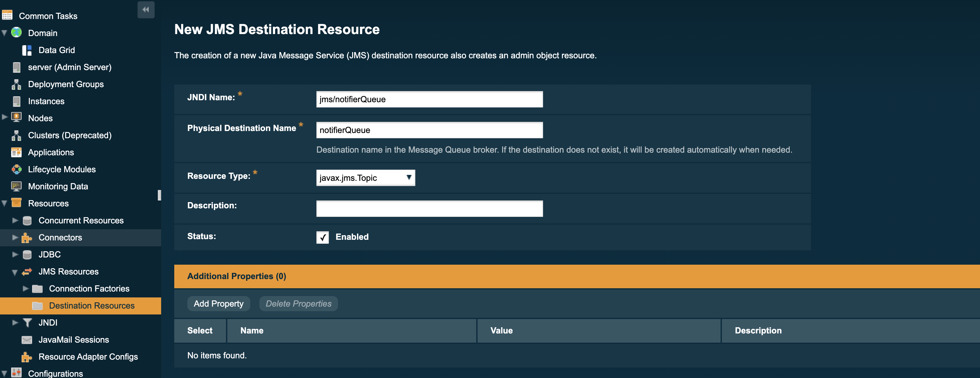Select Destination Resources in the sidebar

click(x=92, y=305)
